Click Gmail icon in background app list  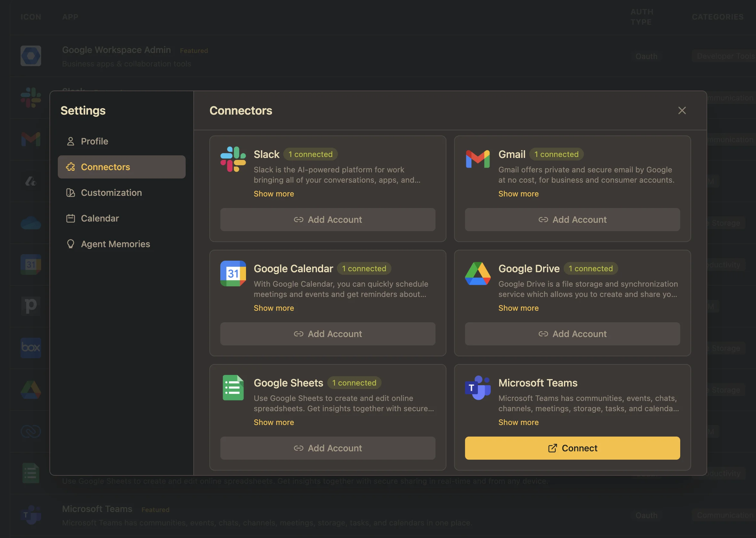pyautogui.click(x=31, y=139)
